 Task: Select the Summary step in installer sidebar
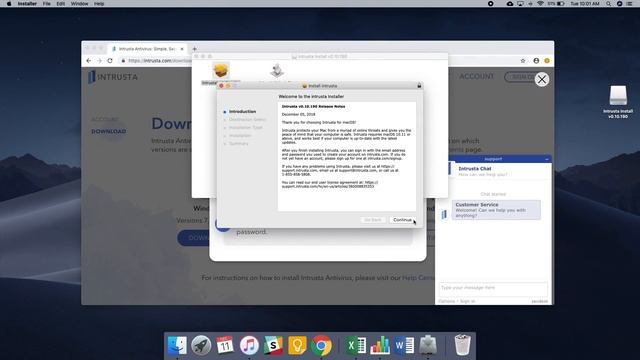coord(238,144)
